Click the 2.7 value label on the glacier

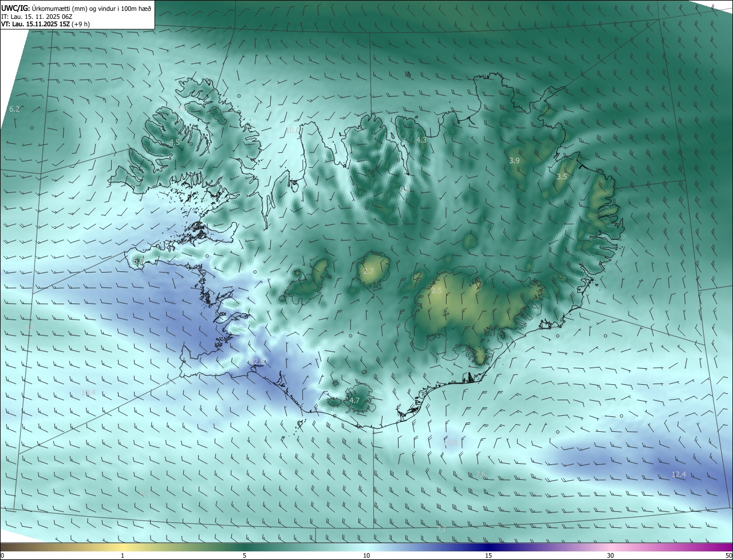tap(368, 271)
